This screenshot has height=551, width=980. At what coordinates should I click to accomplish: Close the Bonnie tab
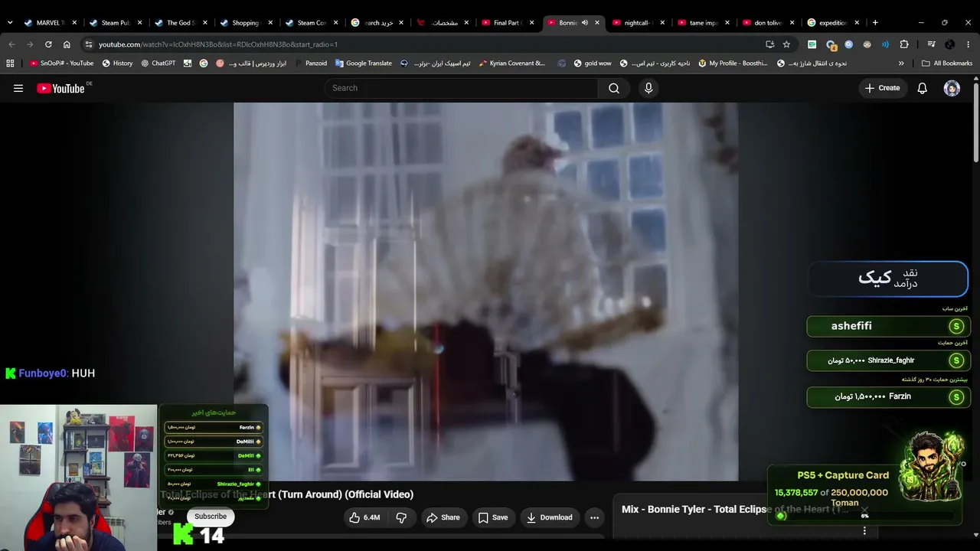(597, 23)
